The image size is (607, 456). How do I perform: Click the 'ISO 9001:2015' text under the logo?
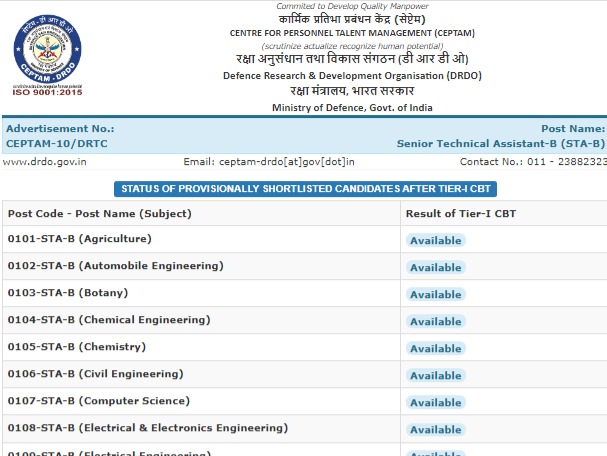click(47, 92)
